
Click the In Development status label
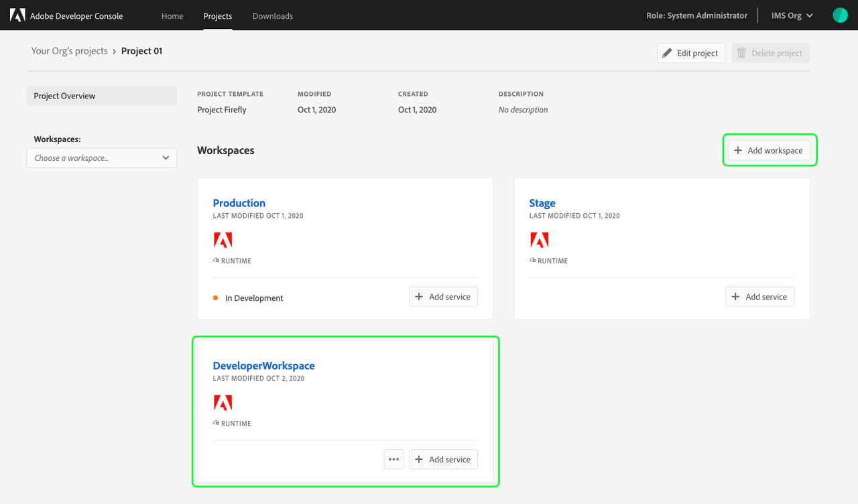254,298
